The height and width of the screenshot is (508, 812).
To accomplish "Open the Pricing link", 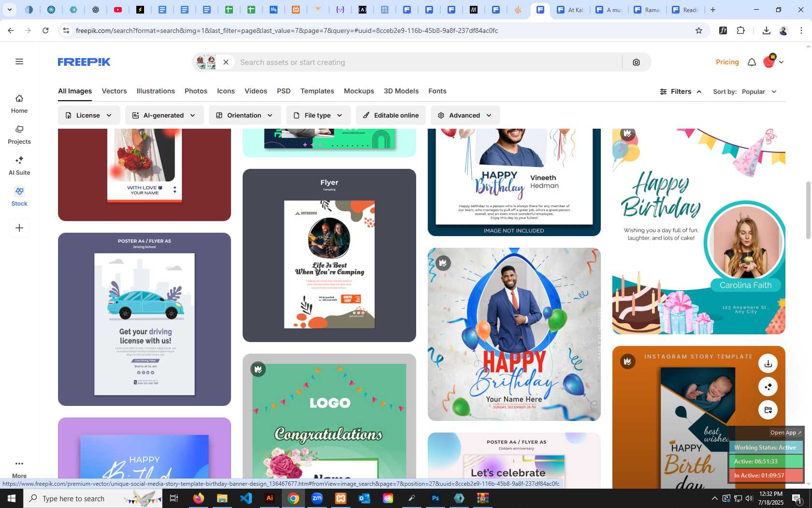I will (727, 62).
